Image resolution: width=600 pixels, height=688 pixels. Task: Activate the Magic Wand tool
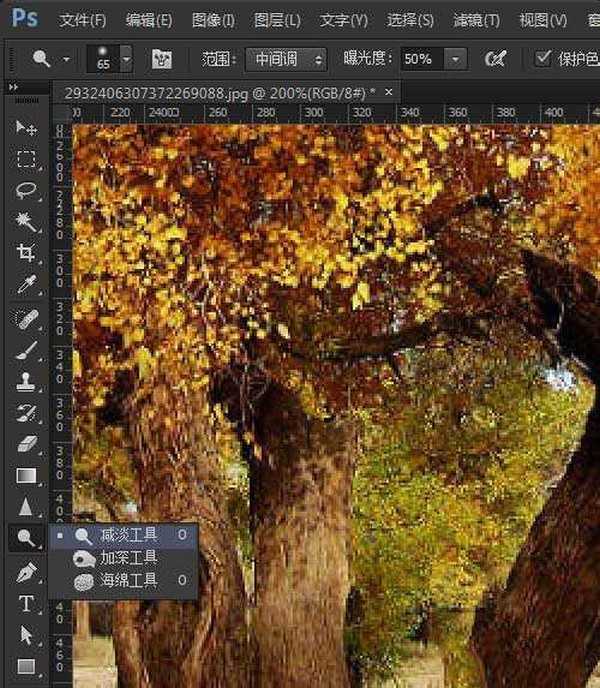[x=26, y=222]
